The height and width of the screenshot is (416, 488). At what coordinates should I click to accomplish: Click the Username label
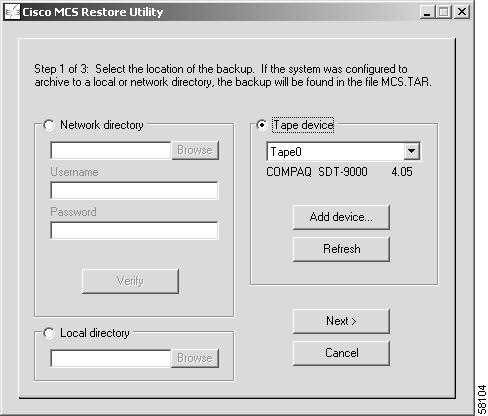coord(74,172)
